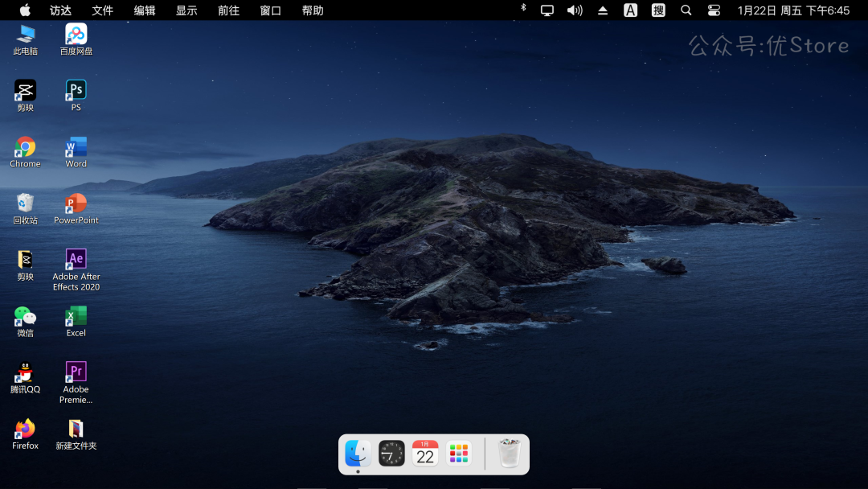
Task: Open the PS Photoshop shortcut
Action: 76,95
